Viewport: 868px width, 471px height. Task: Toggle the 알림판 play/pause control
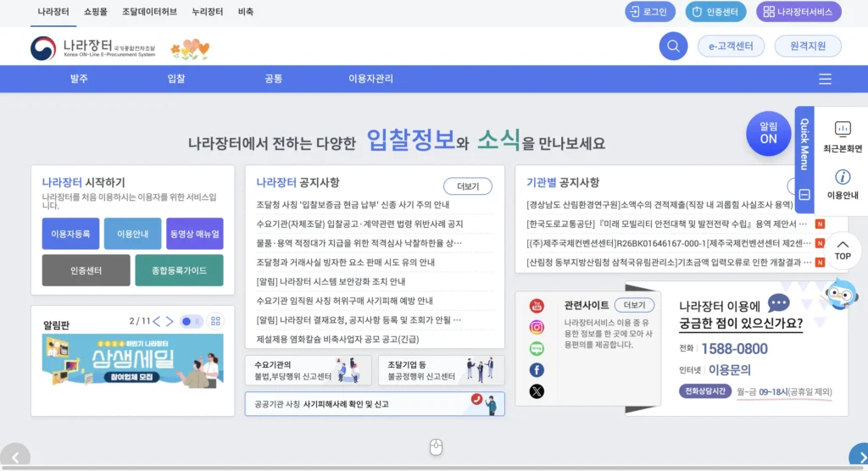[x=191, y=321]
